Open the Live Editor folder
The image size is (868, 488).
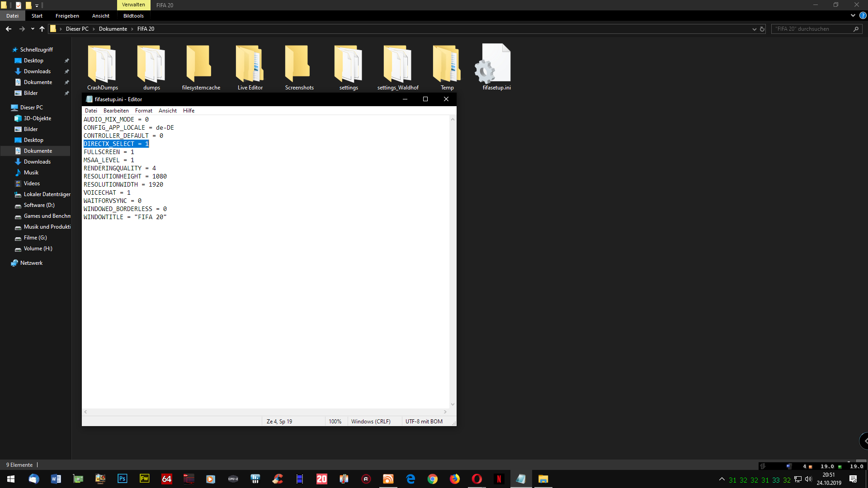(250, 66)
